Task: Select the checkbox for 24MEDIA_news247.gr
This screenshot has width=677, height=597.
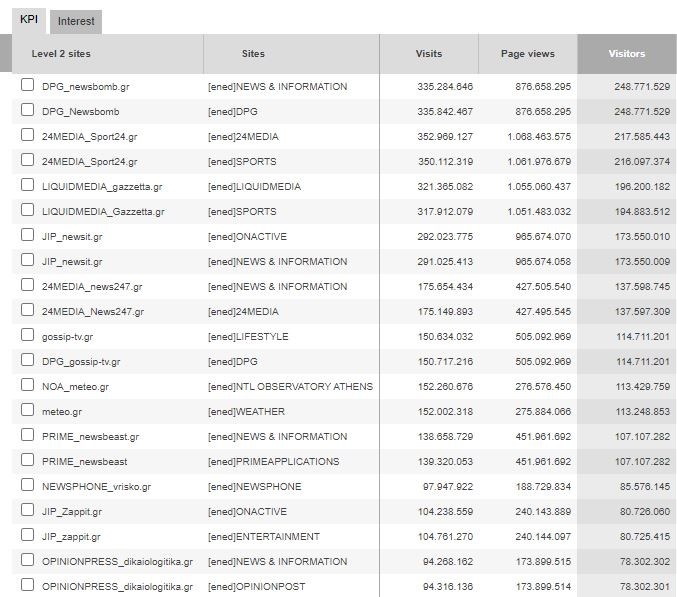Action: 28,286
